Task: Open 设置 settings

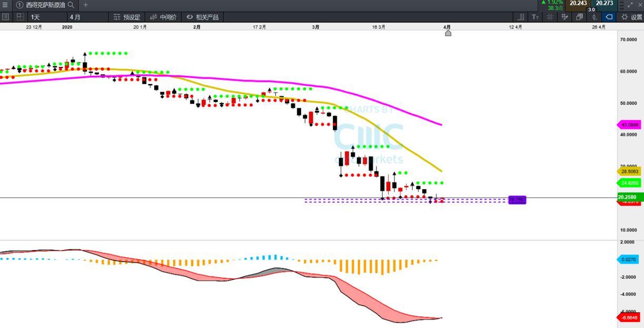Action: tap(631, 17)
